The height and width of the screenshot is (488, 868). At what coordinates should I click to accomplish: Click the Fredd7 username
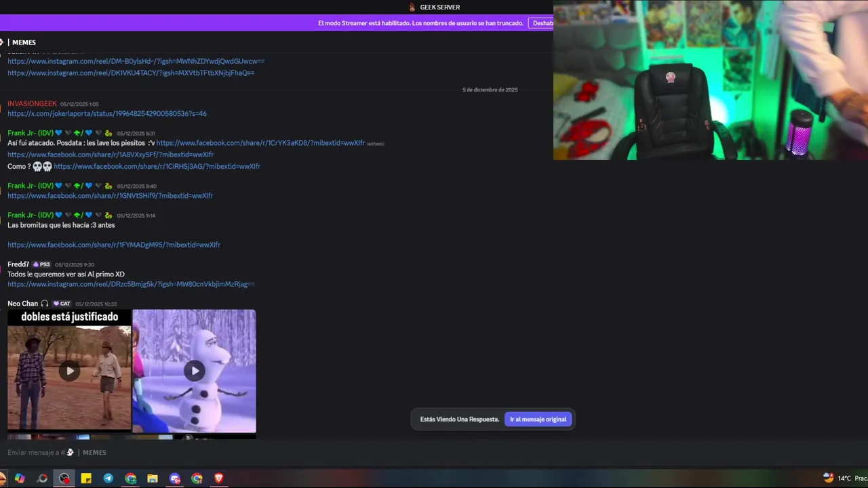tap(18, 264)
